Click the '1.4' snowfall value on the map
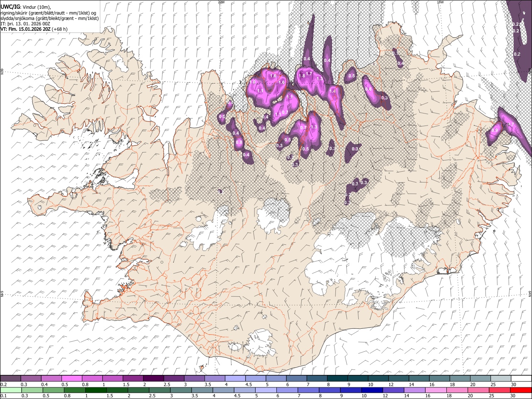Image resolution: width=532 pixels, height=399 pixels. 332,91
